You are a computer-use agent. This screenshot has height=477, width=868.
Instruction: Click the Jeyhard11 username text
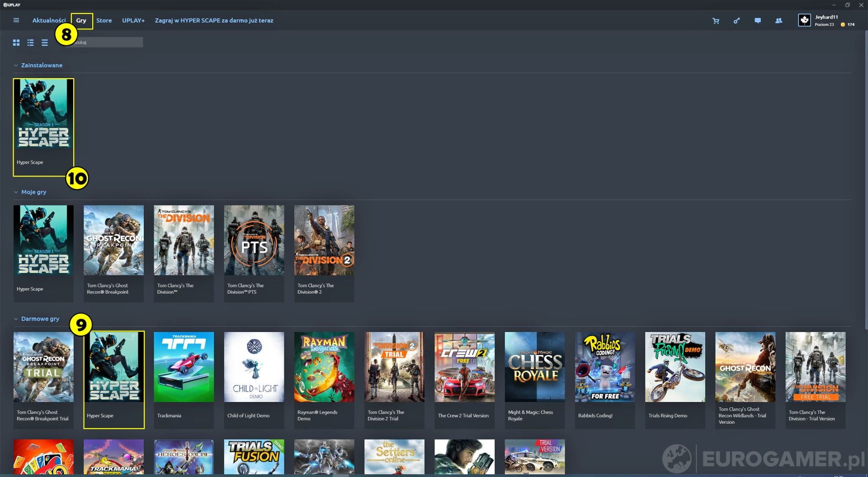826,17
